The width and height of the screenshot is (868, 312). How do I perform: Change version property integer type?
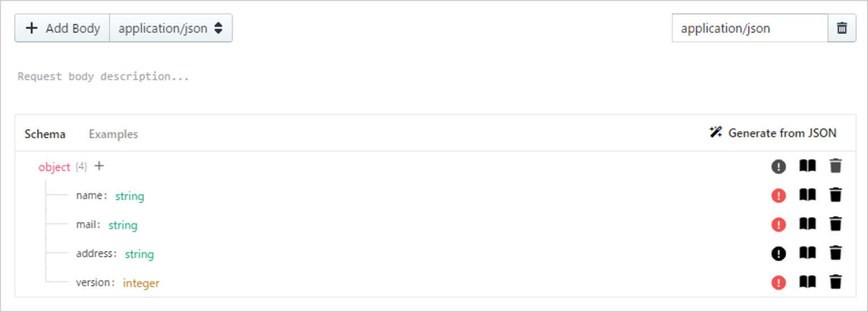[141, 283]
